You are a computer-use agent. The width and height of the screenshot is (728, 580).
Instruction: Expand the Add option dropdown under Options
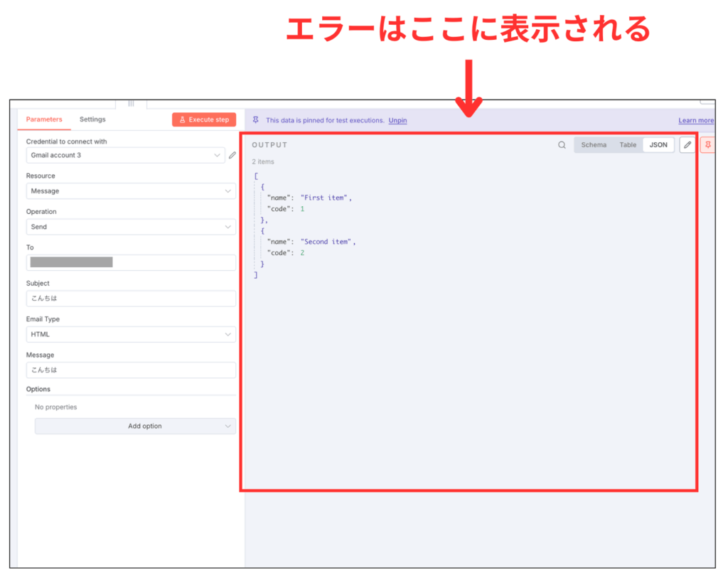pyautogui.click(x=135, y=426)
